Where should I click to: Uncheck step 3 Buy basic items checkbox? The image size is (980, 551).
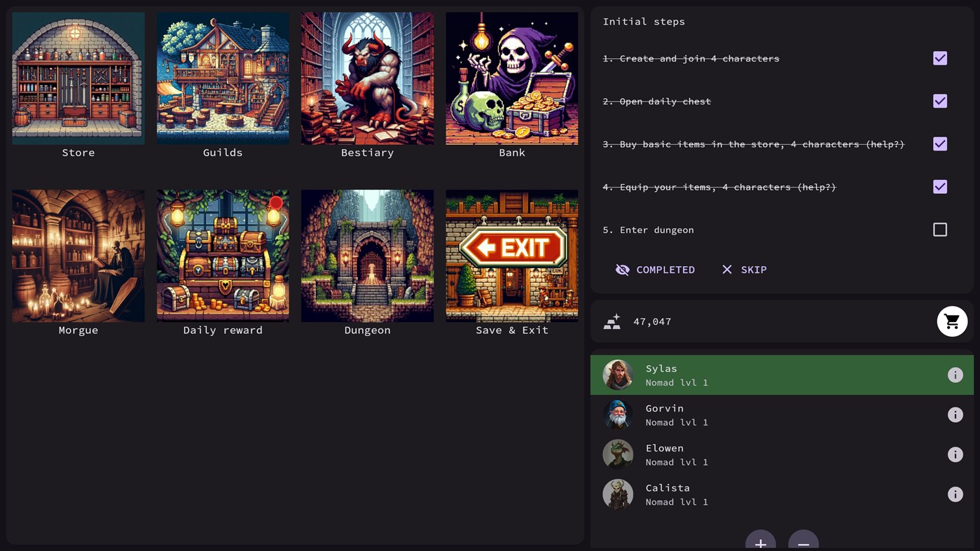tap(940, 144)
